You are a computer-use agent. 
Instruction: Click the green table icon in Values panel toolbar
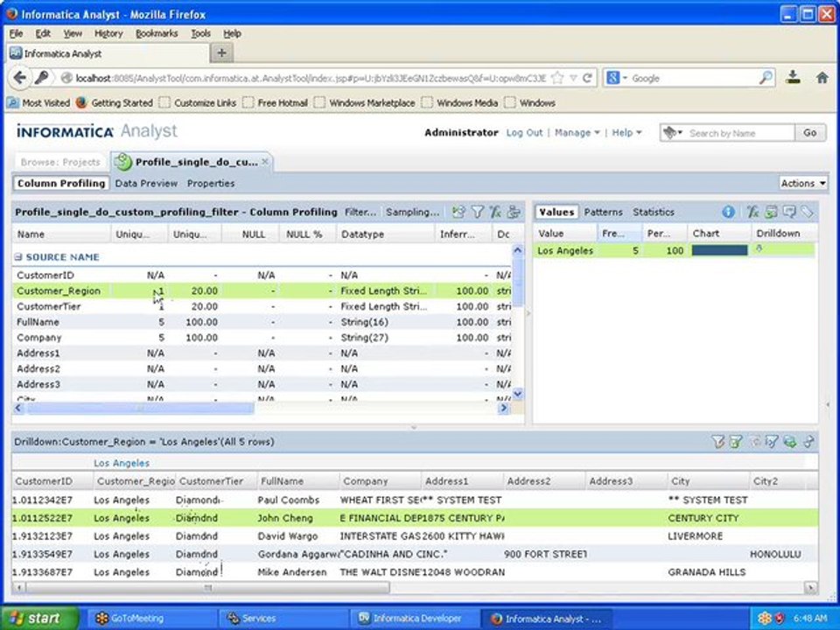(x=771, y=212)
